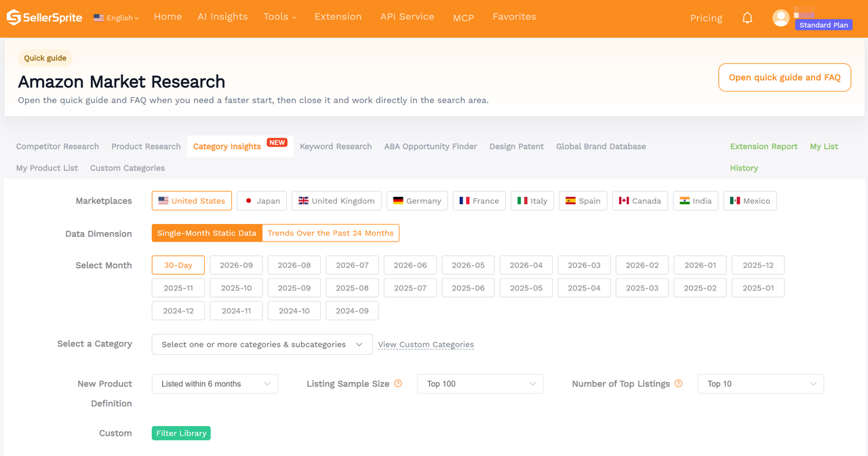Screen dimensions: 868x456
Task: Select month 2025-07
Action: coord(410,288)
